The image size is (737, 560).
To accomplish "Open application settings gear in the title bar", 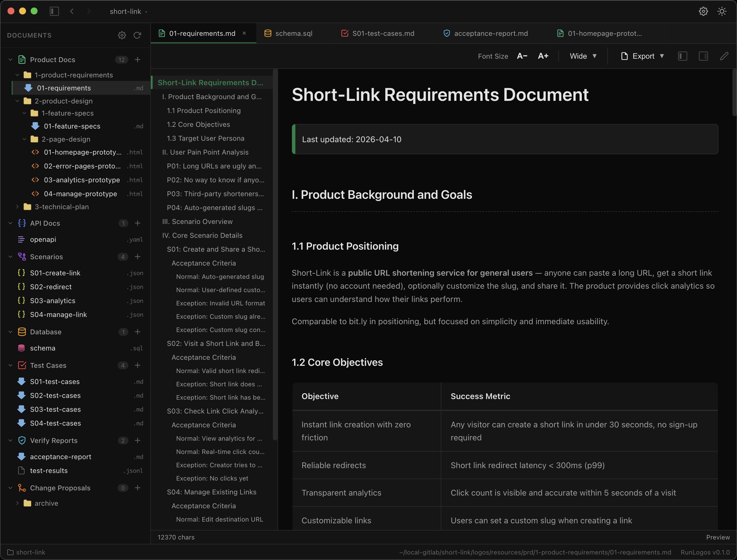I will (x=703, y=11).
